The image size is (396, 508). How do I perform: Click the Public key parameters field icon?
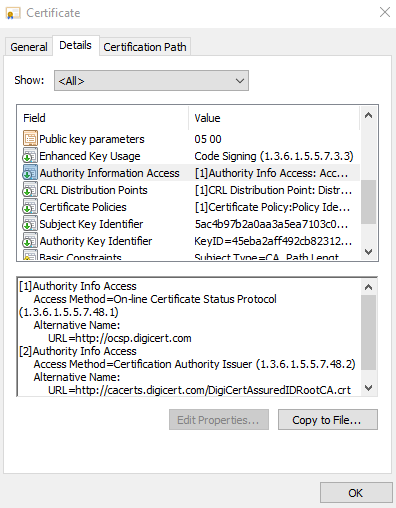coord(30,138)
